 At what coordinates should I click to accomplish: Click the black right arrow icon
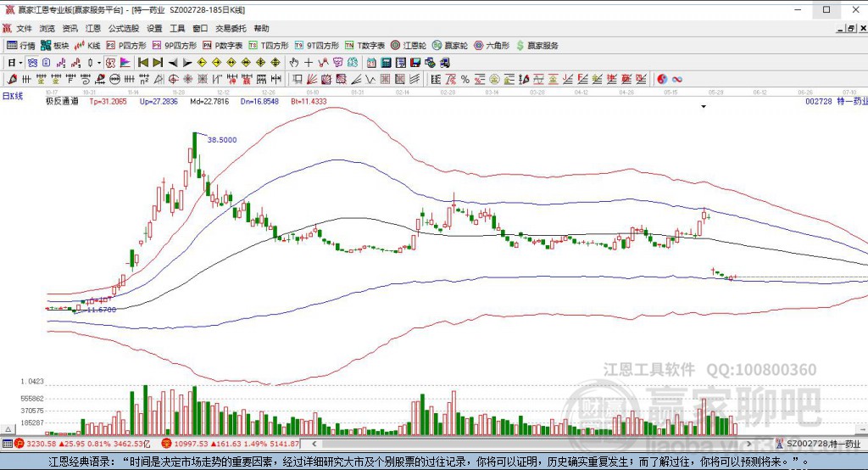click(187, 63)
